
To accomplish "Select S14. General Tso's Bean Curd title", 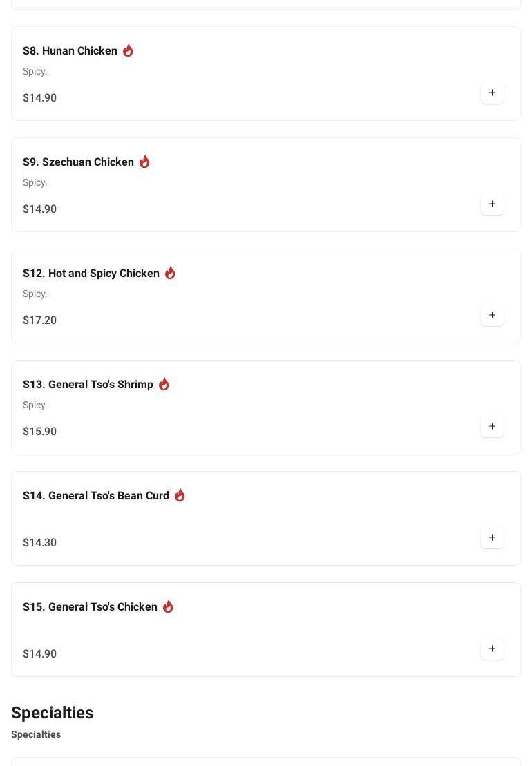I will [x=96, y=496].
